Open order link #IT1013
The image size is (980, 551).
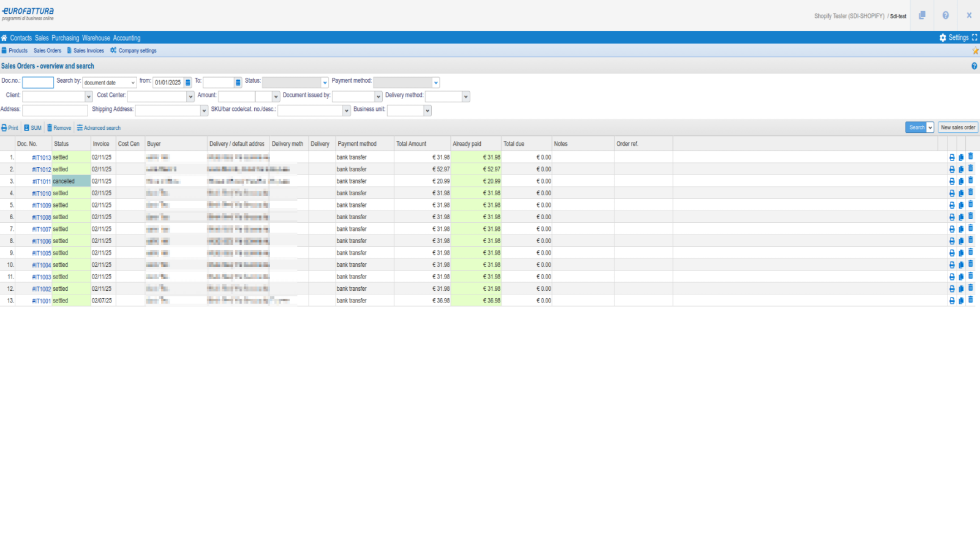pyautogui.click(x=42, y=158)
